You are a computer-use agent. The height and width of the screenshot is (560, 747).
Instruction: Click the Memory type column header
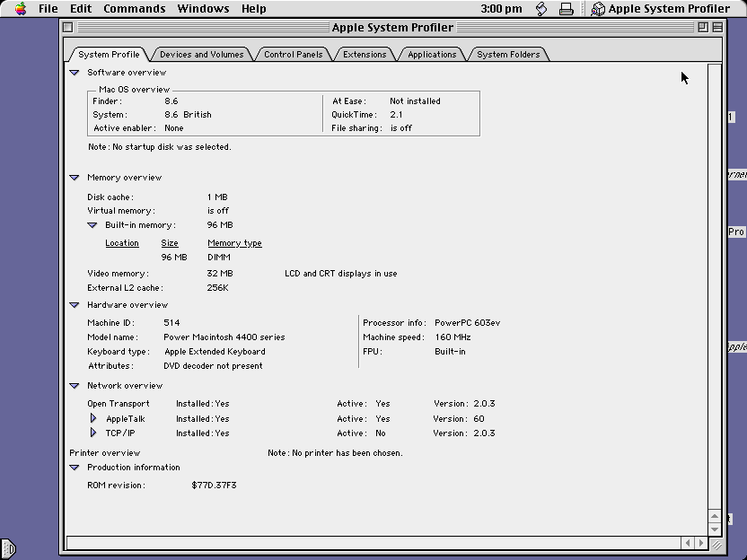234,243
